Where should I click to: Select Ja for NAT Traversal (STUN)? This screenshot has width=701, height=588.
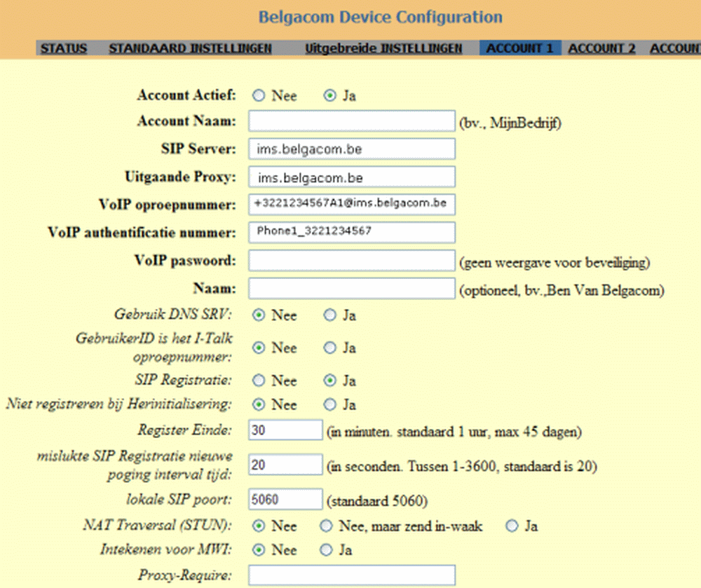[512, 526]
